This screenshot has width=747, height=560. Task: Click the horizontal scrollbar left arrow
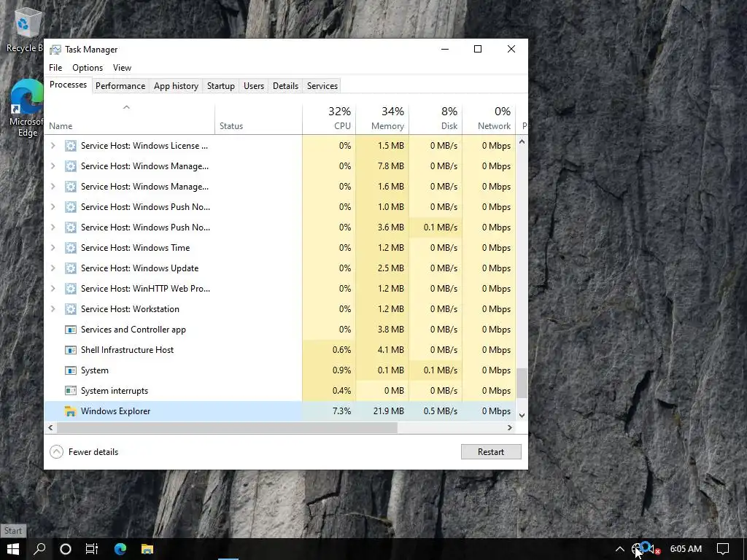tap(50, 427)
